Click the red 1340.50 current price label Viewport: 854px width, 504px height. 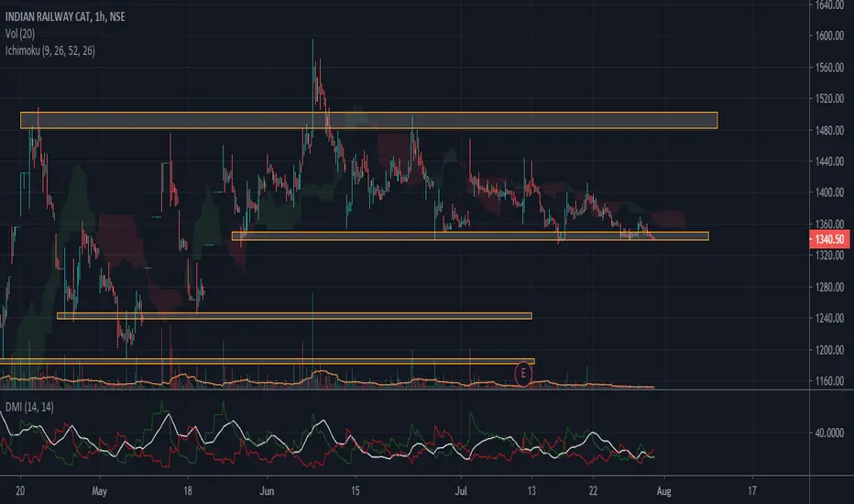pyautogui.click(x=829, y=239)
